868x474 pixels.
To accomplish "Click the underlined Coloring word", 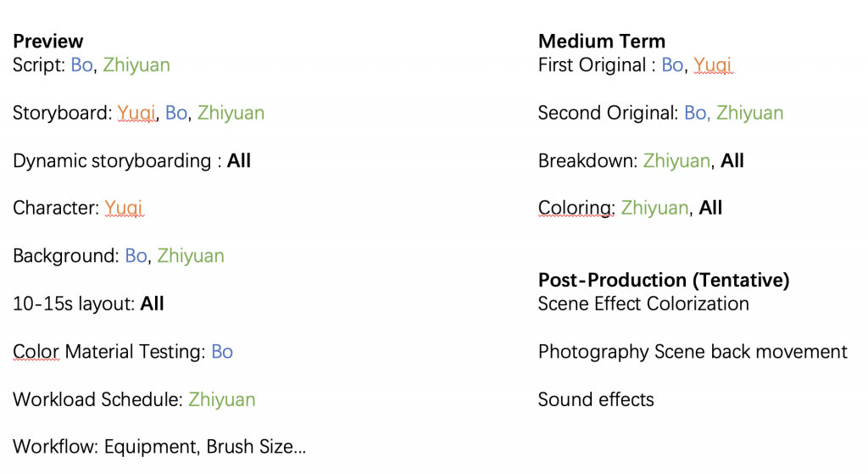I will pyautogui.click(x=576, y=209).
